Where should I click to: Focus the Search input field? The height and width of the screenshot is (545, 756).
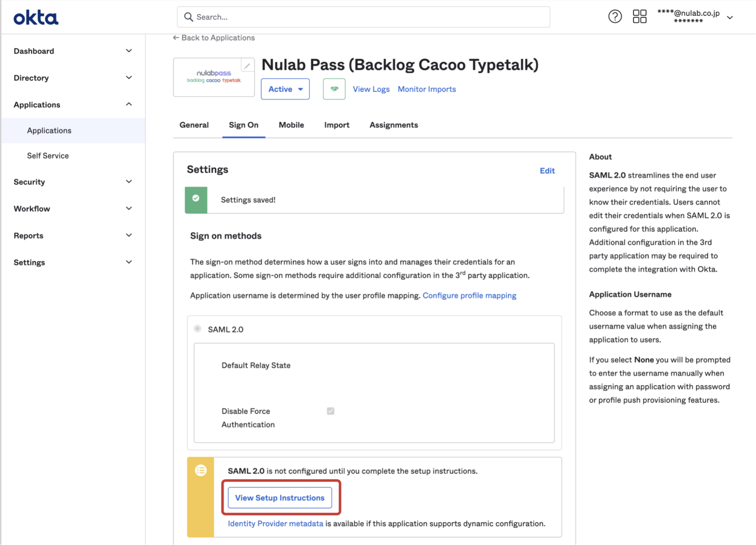pos(363,17)
